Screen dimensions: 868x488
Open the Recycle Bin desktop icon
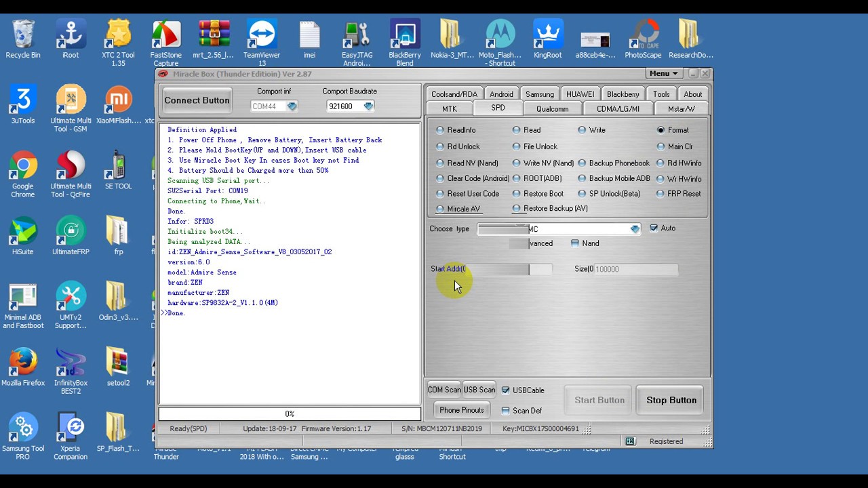(23, 38)
